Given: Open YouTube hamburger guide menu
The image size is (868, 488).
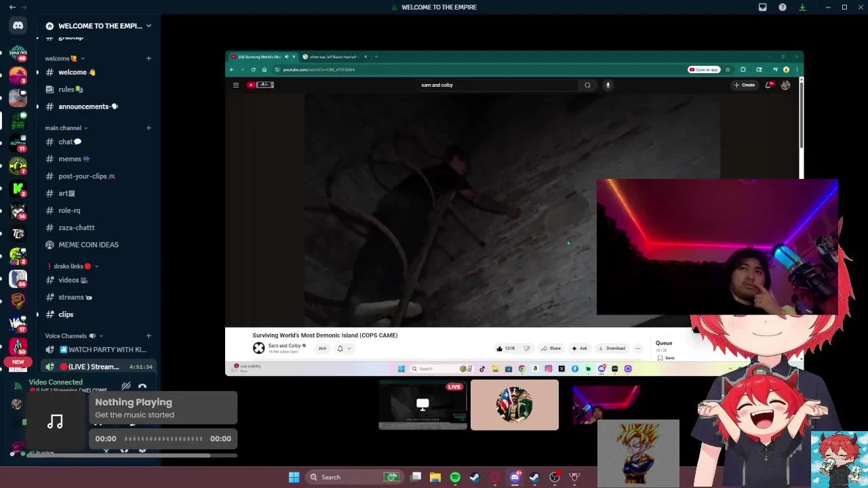Looking at the screenshot, I should (x=235, y=85).
